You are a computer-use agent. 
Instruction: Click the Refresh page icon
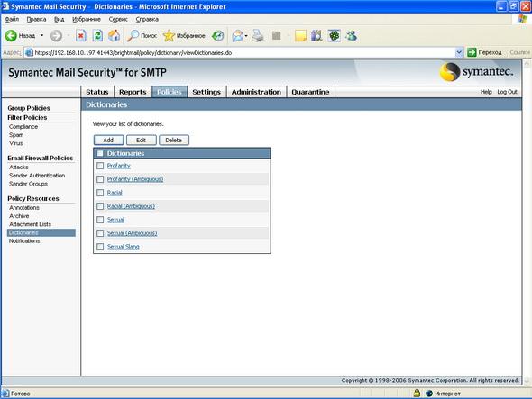(97, 36)
